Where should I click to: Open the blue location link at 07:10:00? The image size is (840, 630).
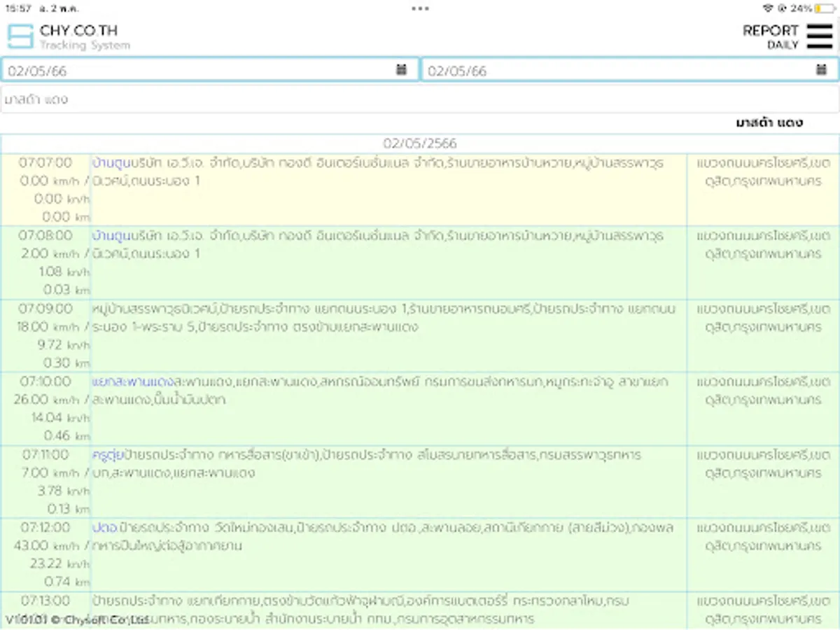click(x=132, y=381)
